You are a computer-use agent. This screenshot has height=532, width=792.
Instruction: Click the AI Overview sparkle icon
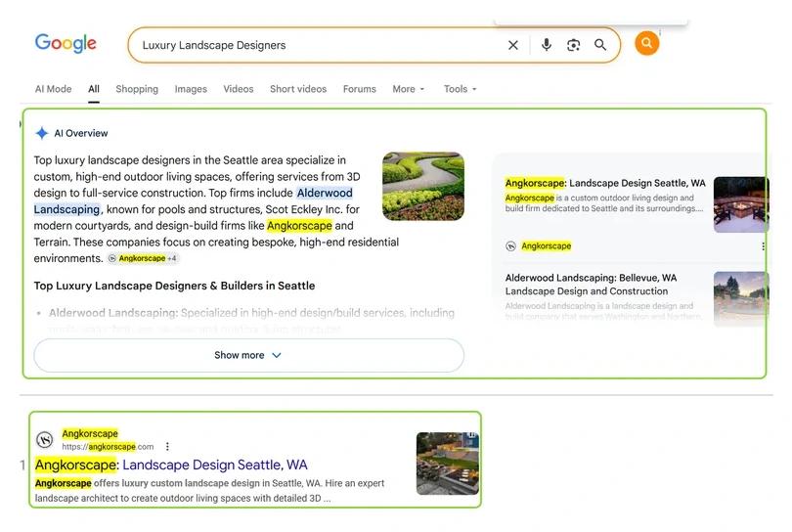tap(41, 133)
